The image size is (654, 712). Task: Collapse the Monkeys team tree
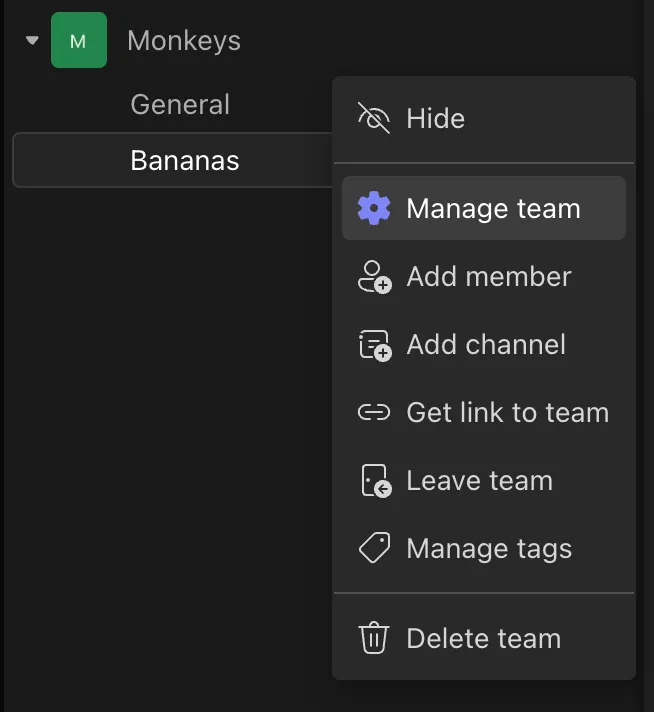click(x=32, y=40)
